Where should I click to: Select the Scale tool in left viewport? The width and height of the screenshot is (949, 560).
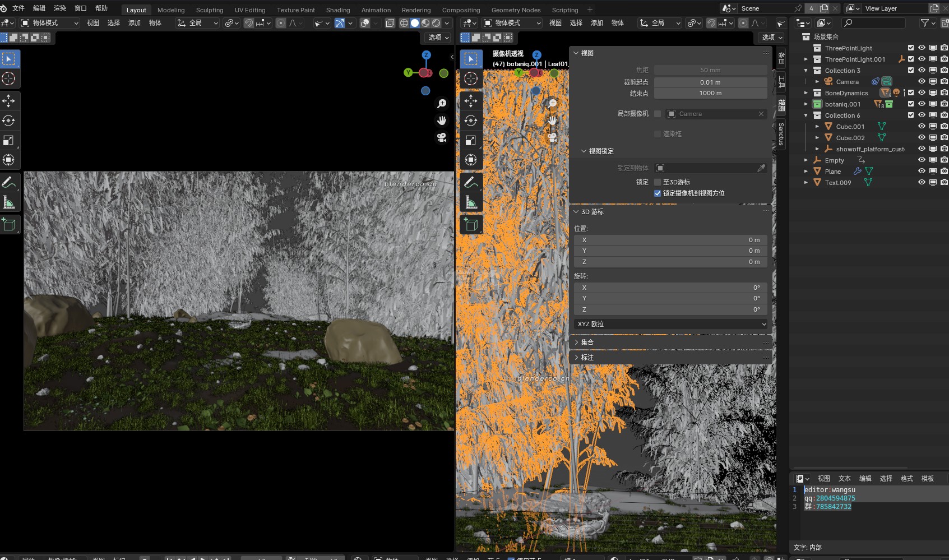[9, 140]
